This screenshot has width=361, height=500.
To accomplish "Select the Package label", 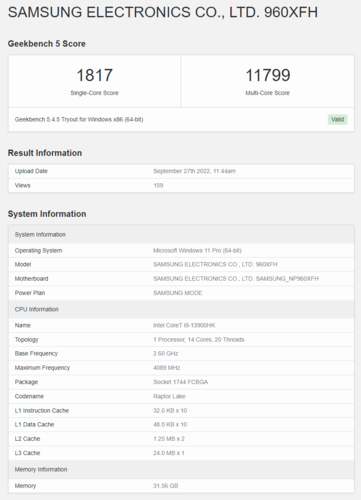I will click(26, 382).
